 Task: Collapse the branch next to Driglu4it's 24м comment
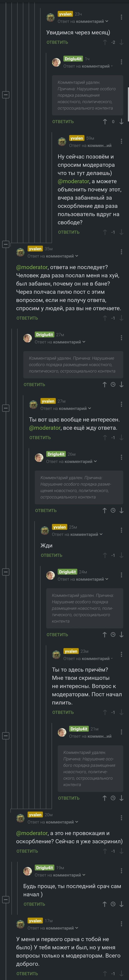(6, 572)
